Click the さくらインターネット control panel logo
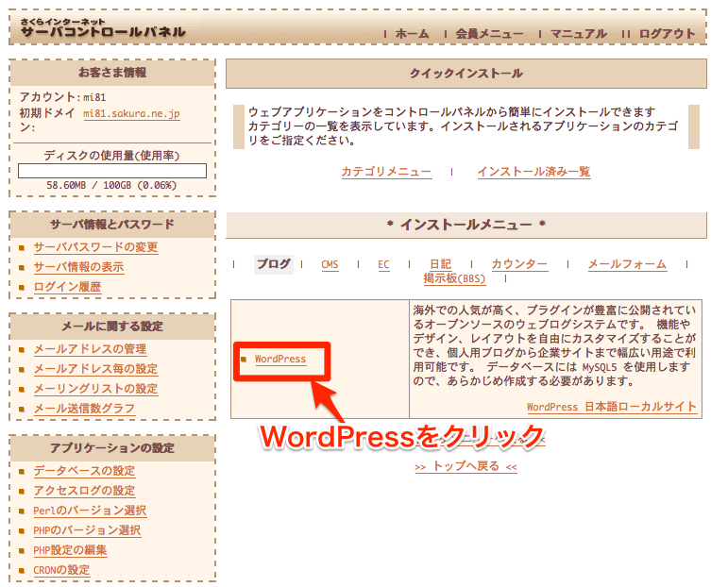Screen dimensions: 728x587 [x=103, y=28]
